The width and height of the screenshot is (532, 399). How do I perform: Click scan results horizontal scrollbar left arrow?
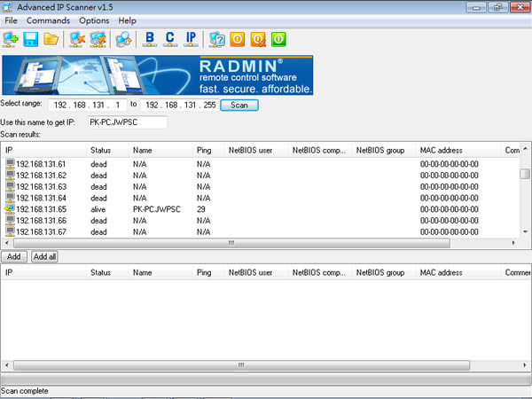7,243
